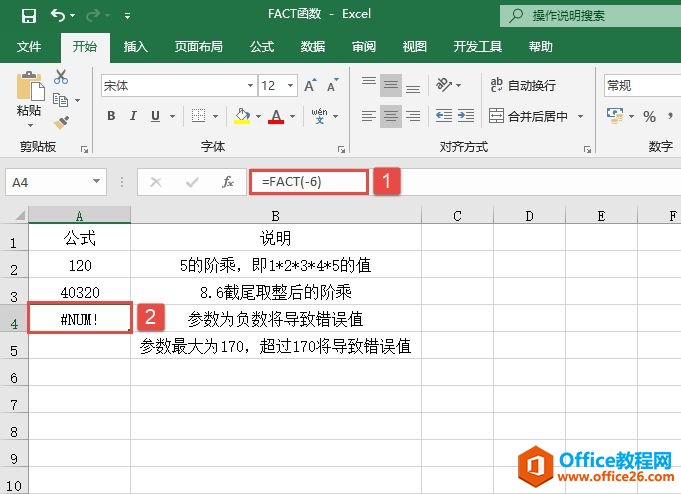681x494 pixels.
Task: Click Decrease Font Size icon
Action: click(333, 85)
